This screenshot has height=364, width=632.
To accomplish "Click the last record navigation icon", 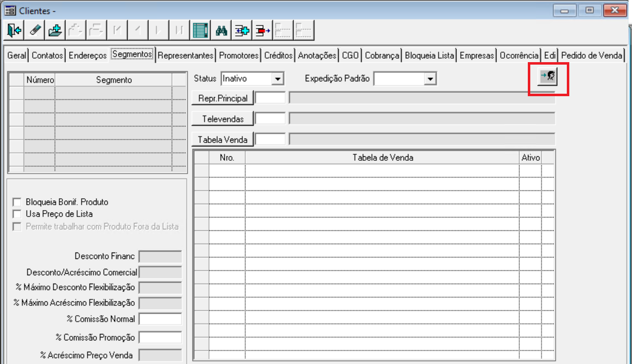I will [179, 31].
